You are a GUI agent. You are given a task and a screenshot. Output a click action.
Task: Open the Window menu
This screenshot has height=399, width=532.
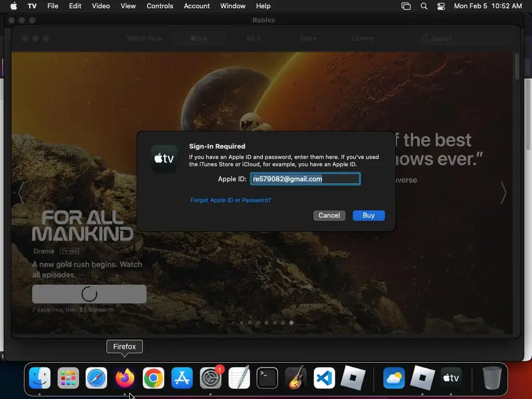click(233, 6)
